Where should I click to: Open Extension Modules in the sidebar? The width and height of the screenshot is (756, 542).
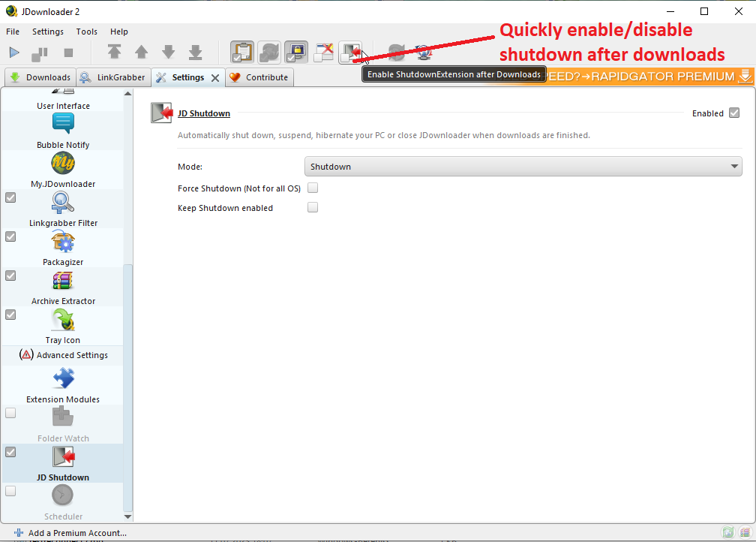click(x=63, y=385)
